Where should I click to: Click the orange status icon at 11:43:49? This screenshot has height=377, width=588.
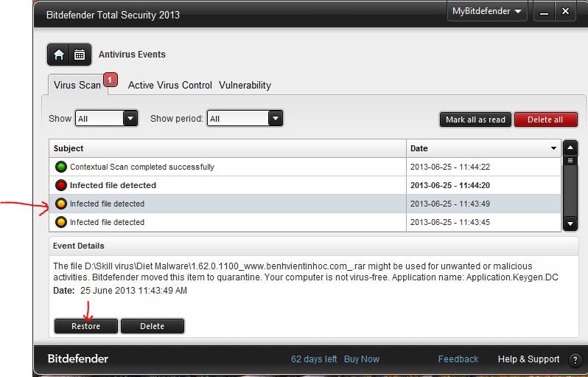tap(60, 204)
